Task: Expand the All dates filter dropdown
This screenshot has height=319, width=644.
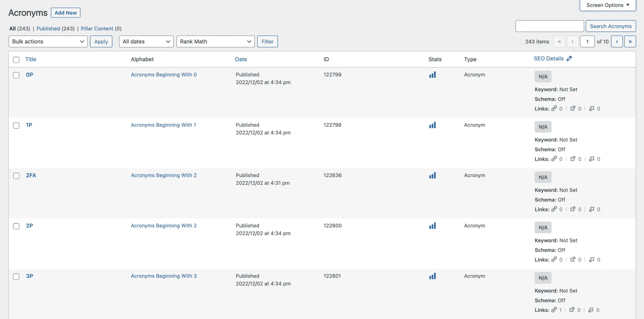Action: click(146, 42)
